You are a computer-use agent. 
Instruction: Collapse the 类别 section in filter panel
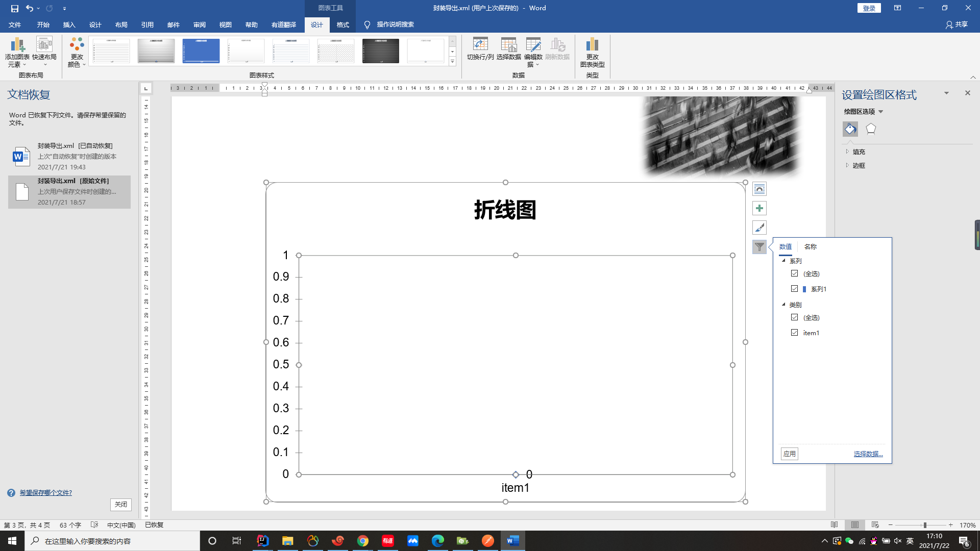pos(784,305)
